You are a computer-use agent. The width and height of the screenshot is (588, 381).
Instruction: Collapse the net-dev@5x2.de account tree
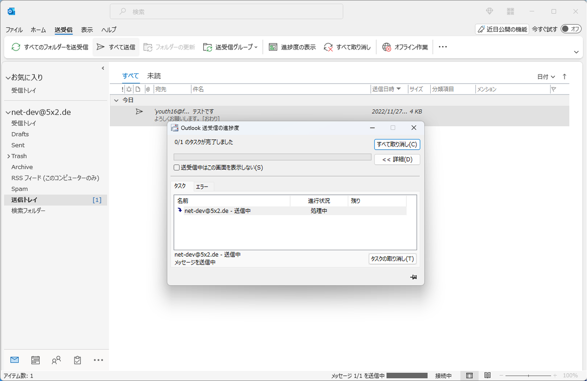coord(8,112)
